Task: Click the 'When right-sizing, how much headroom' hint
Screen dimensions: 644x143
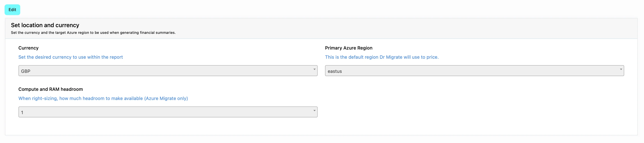Action: pyautogui.click(x=103, y=98)
